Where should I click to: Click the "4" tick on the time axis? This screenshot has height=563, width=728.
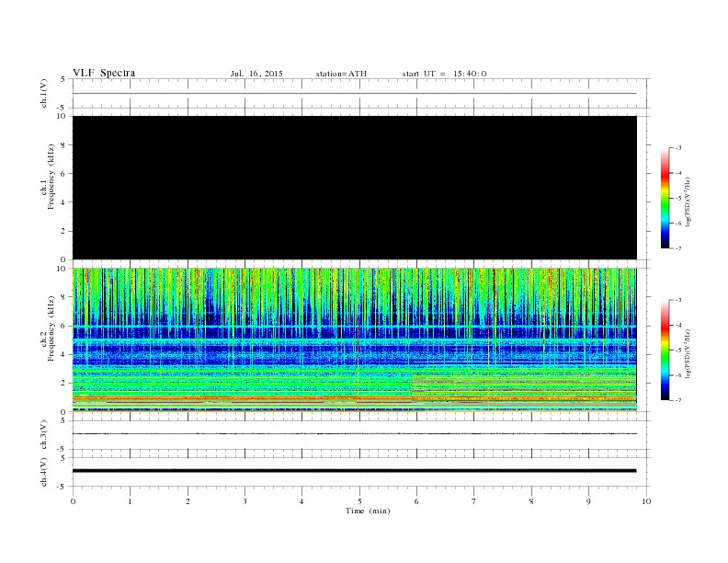(x=301, y=501)
